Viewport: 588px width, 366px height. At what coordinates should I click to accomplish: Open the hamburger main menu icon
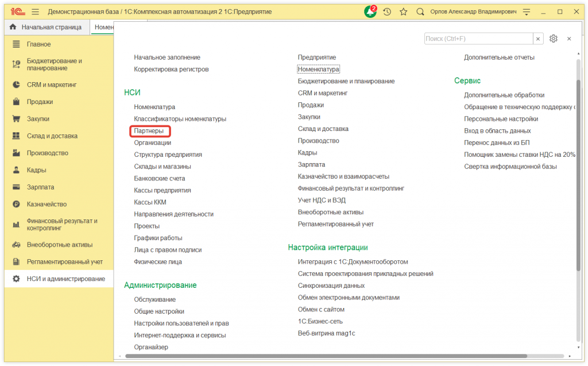[36, 11]
